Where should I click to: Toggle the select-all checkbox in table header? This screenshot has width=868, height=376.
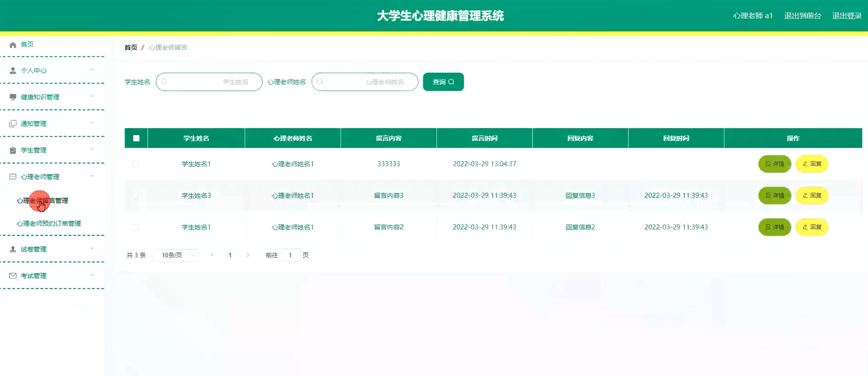coord(136,138)
